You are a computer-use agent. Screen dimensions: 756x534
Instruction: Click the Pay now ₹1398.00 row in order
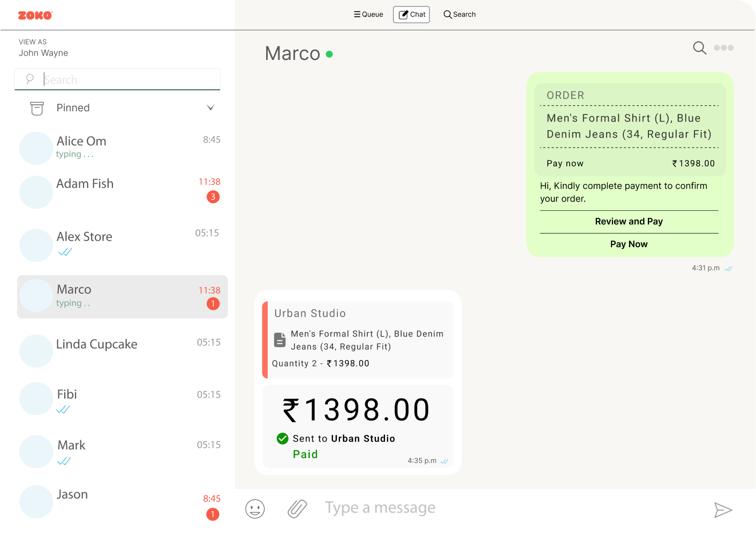tap(630, 163)
